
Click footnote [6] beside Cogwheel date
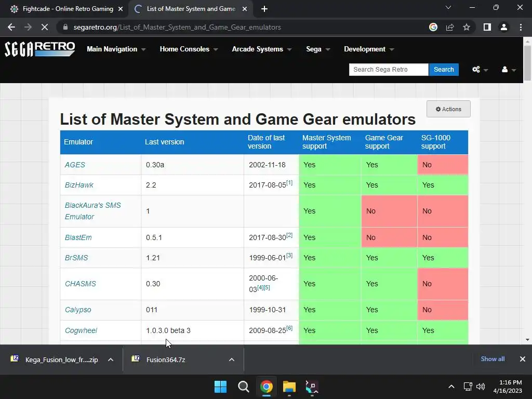289,328
